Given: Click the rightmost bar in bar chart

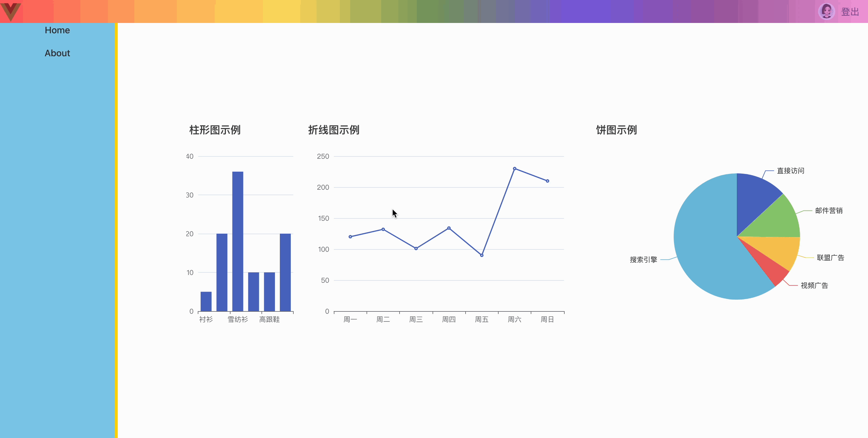Looking at the screenshot, I should pyautogui.click(x=285, y=272).
